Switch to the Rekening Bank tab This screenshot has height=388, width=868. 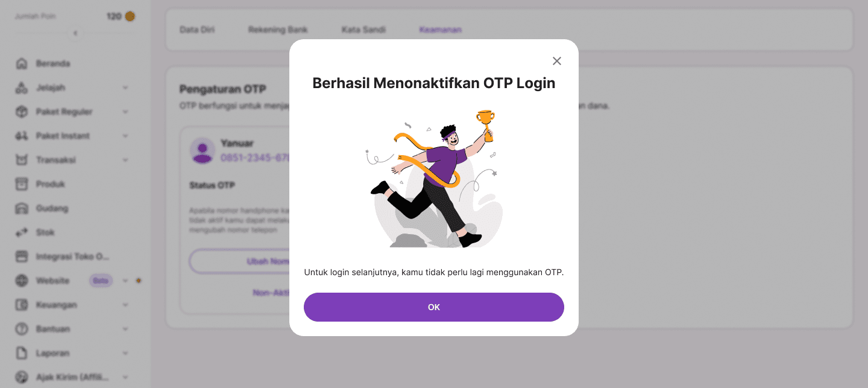(278, 30)
